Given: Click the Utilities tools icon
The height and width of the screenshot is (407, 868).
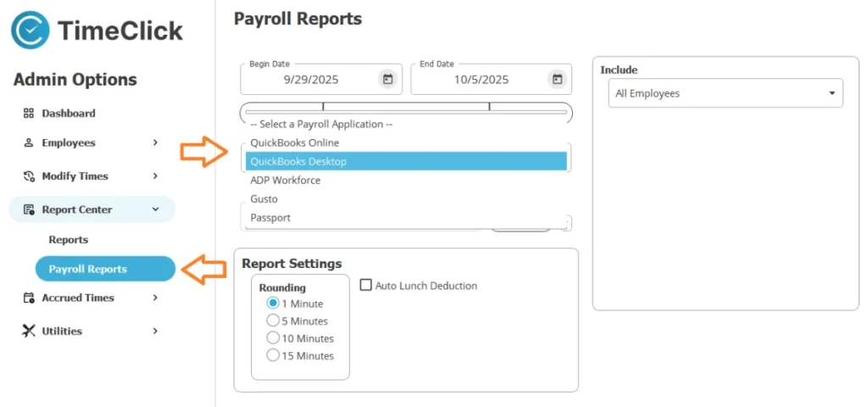Looking at the screenshot, I should click(28, 331).
